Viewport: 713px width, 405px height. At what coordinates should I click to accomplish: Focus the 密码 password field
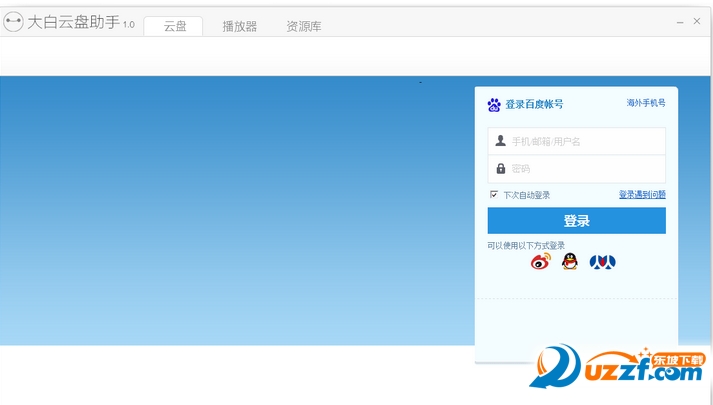coord(577,169)
